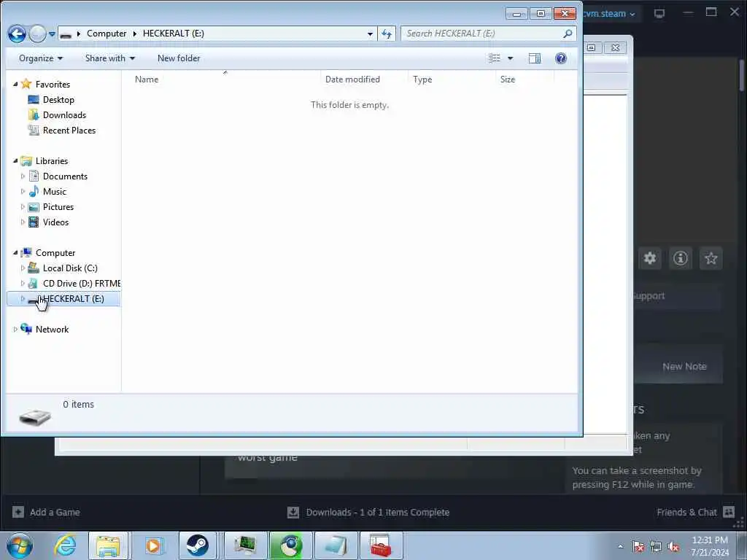Click HECKERALT (E:) in the address breadcrumb
Viewport: 747px width, 560px height.
(x=174, y=34)
